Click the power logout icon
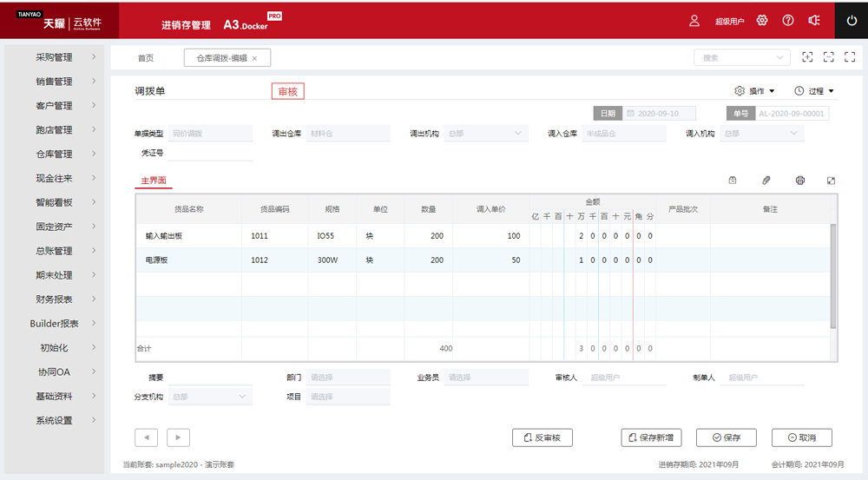The height and width of the screenshot is (480, 868). point(852,21)
